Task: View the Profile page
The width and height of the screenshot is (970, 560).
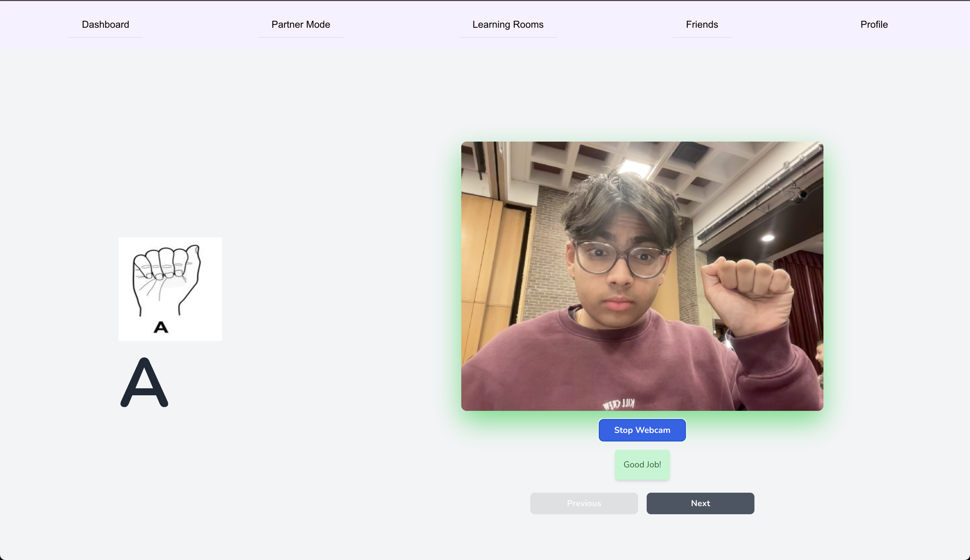Action: [x=874, y=24]
